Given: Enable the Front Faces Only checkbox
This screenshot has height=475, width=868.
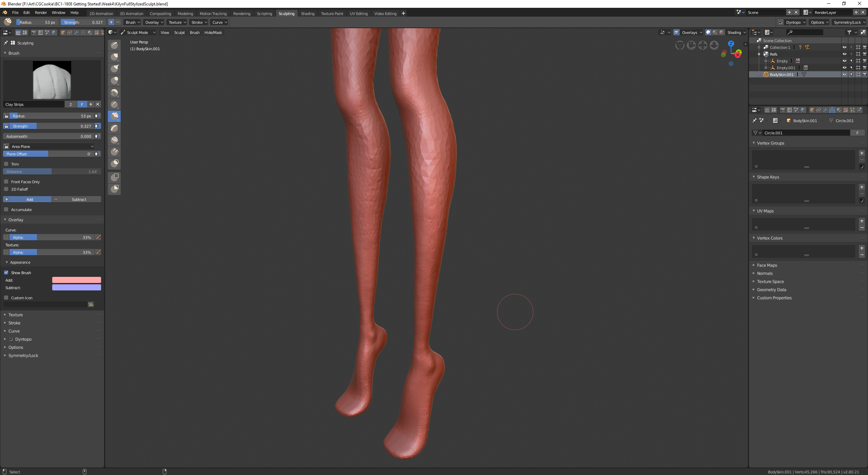Looking at the screenshot, I should [x=6, y=182].
